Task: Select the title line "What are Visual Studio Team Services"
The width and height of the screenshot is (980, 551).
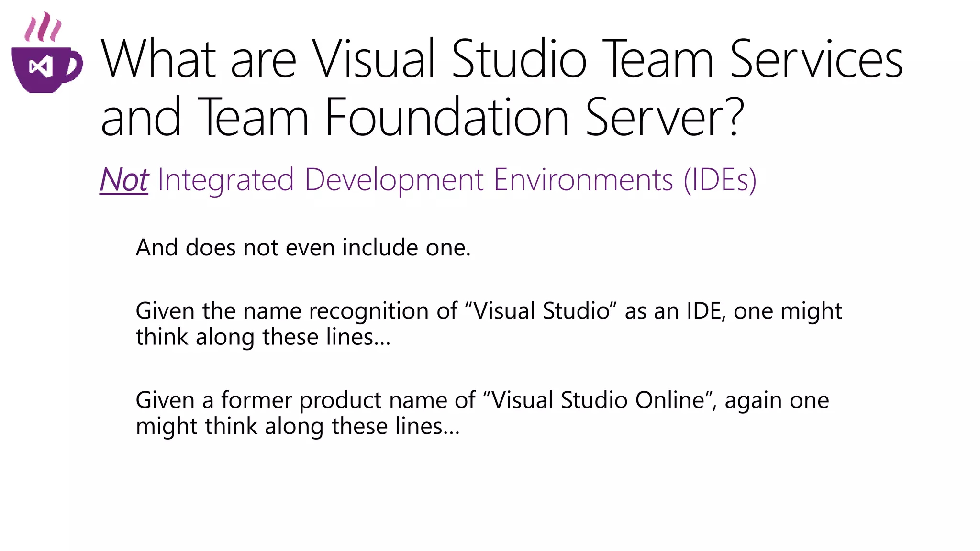Action: click(x=501, y=59)
